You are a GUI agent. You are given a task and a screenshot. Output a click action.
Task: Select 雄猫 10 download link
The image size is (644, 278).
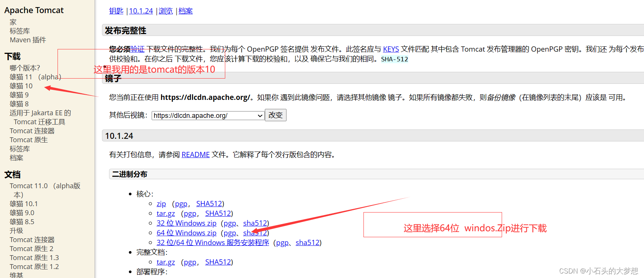[x=21, y=86]
